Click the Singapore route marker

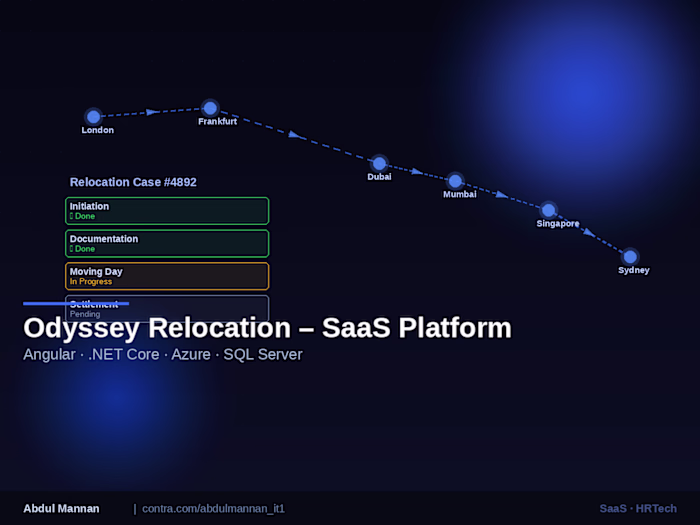tap(548, 210)
